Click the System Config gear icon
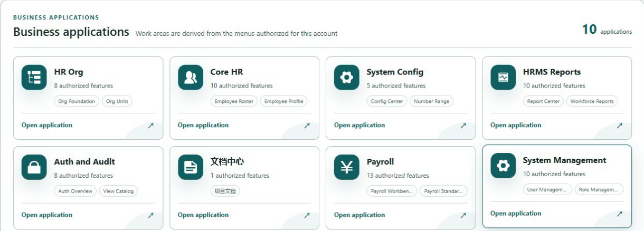 click(x=347, y=78)
